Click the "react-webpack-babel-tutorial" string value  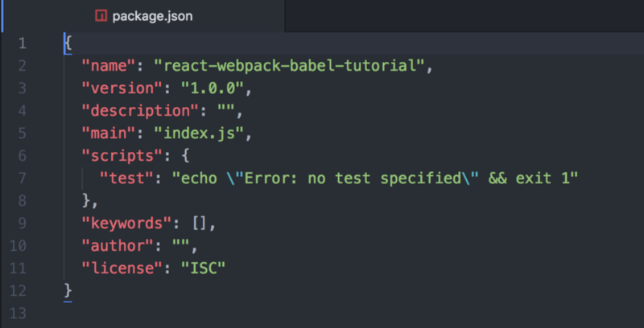coord(289,66)
